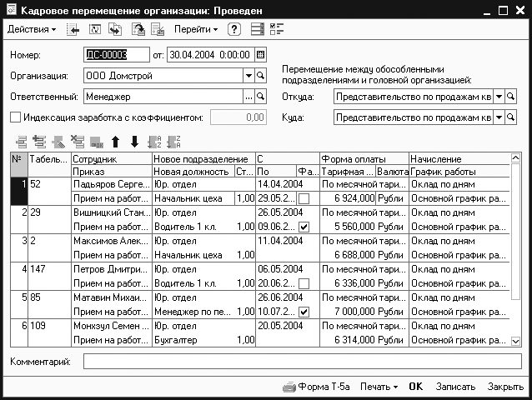This screenshot has height=400, width=532.
Task: Enable Индексация заработка с коэффициентом checkbox
Action: tap(15, 117)
